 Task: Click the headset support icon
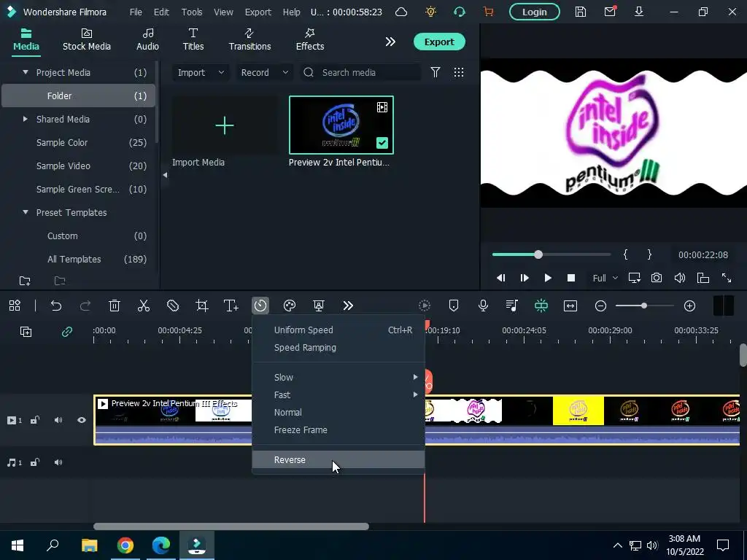pyautogui.click(x=460, y=12)
